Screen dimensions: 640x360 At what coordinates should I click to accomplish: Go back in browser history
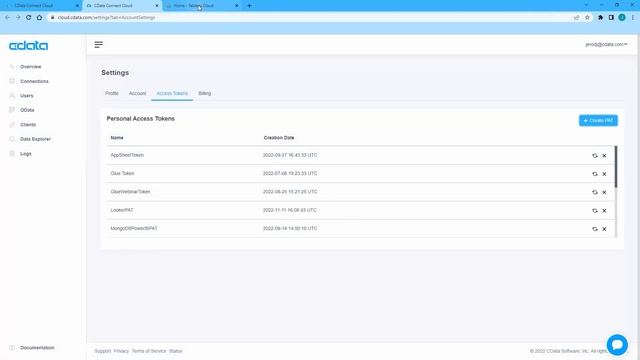point(8,18)
